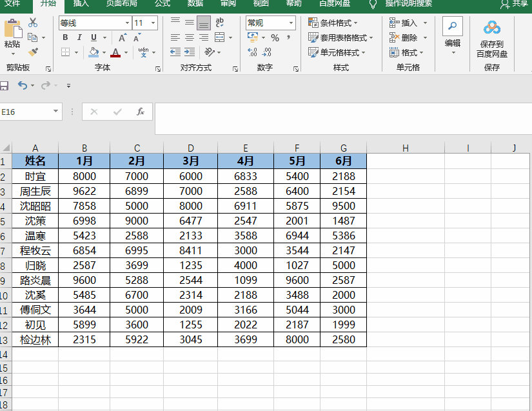
Task: Open number format dialog launcher
Action: (296, 69)
